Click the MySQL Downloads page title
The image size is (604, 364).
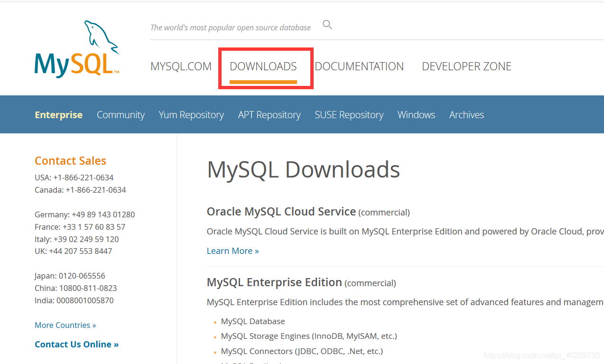click(304, 169)
